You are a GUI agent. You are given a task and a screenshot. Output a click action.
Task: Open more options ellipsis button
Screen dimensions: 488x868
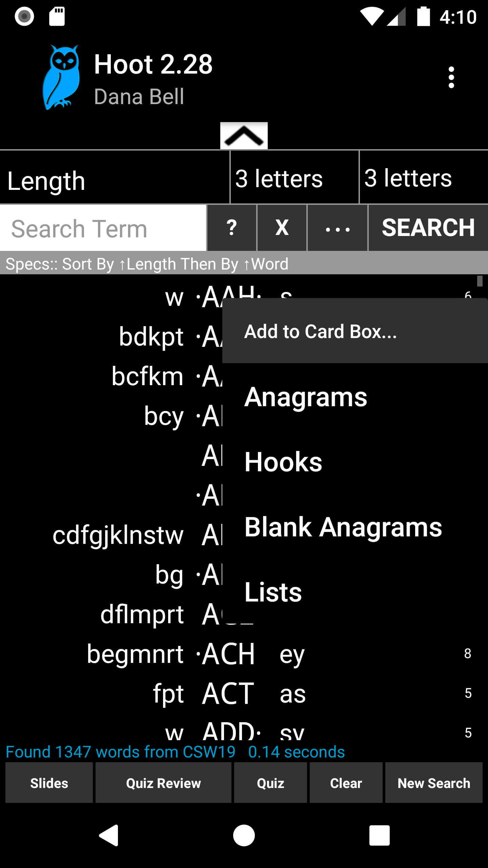coord(338,228)
